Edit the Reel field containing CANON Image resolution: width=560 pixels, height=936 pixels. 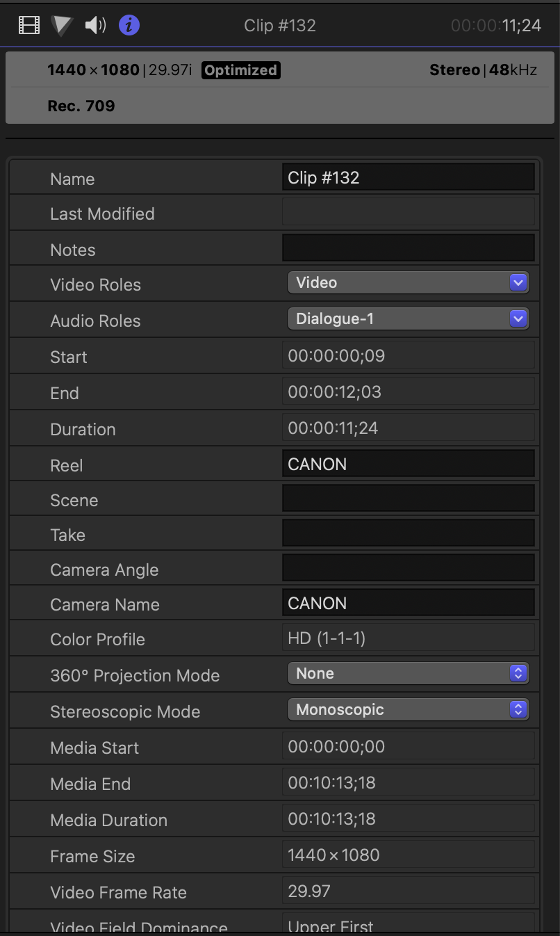[408, 464]
